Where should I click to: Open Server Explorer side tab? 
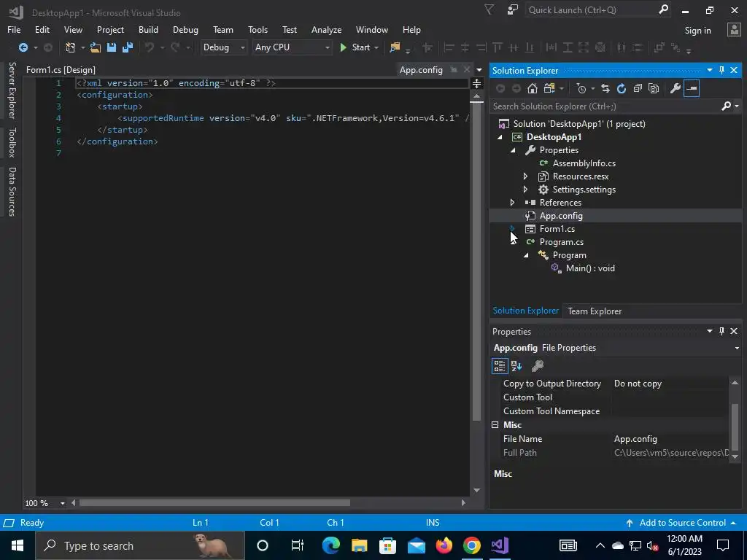coord(12,90)
